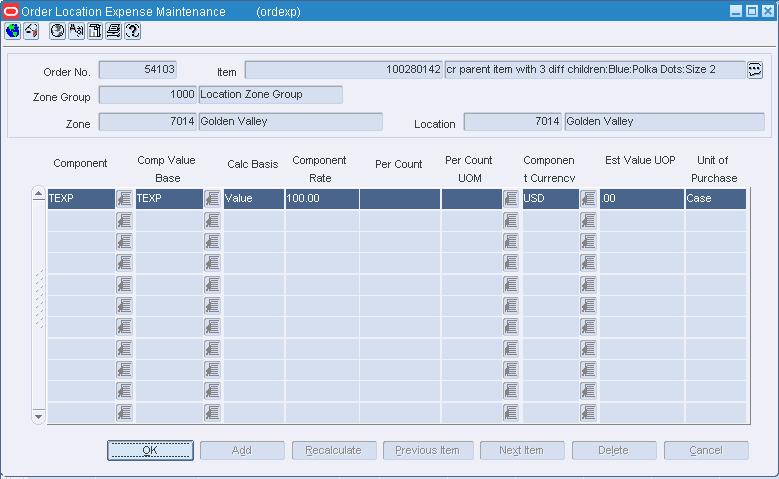Open Per Count UOM list in first row
This screenshot has height=479, width=779.
pos(511,199)
